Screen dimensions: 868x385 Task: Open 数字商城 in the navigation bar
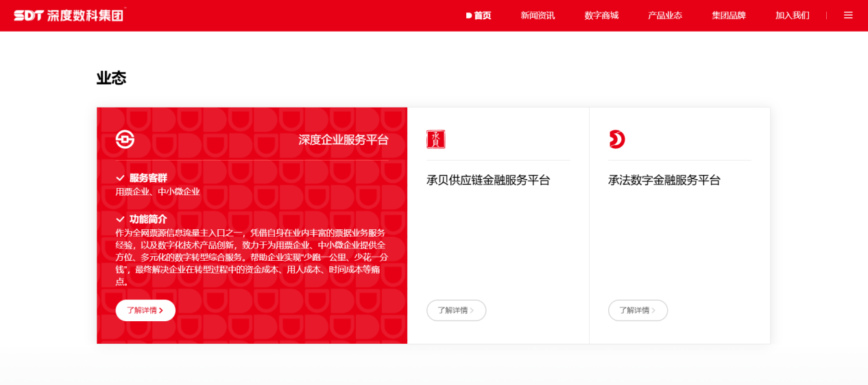tap(601, 15)
